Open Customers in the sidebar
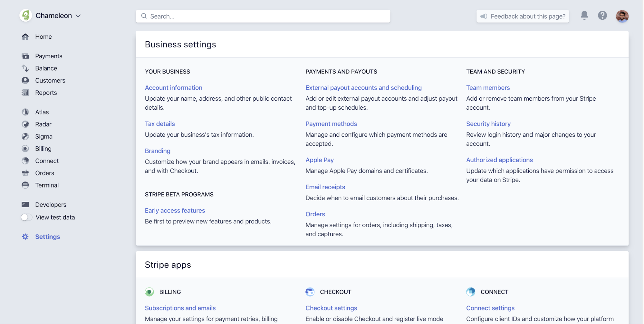The image size is (644, 324). 50,80
